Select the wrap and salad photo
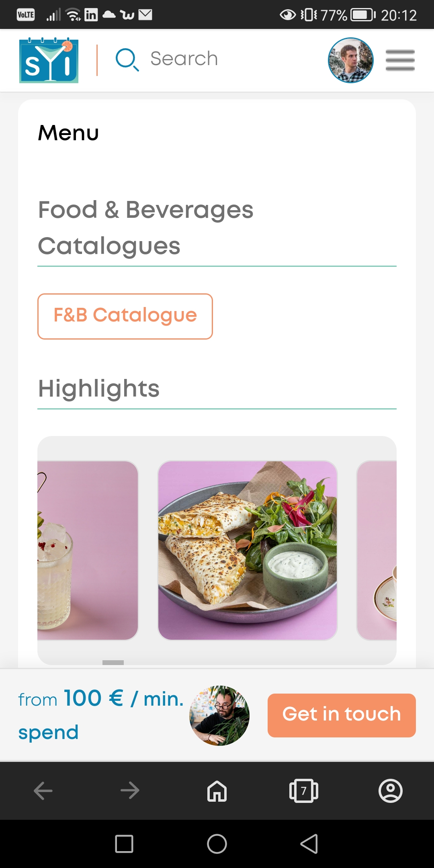The width and height of the screenshot is (434, 868). (247, 550)
